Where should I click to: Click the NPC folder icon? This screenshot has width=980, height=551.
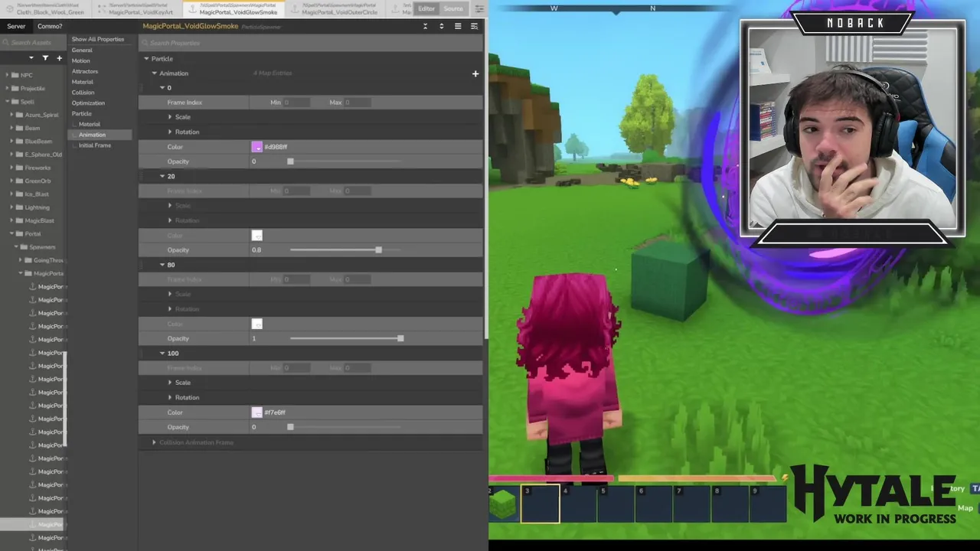[x=15, y=75]
